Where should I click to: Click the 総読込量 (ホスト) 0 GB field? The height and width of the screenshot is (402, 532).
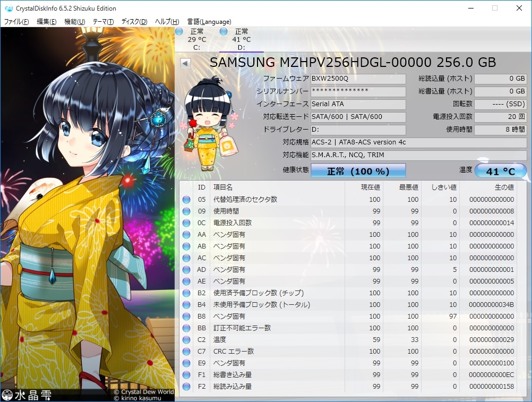(x=501, y=79)
